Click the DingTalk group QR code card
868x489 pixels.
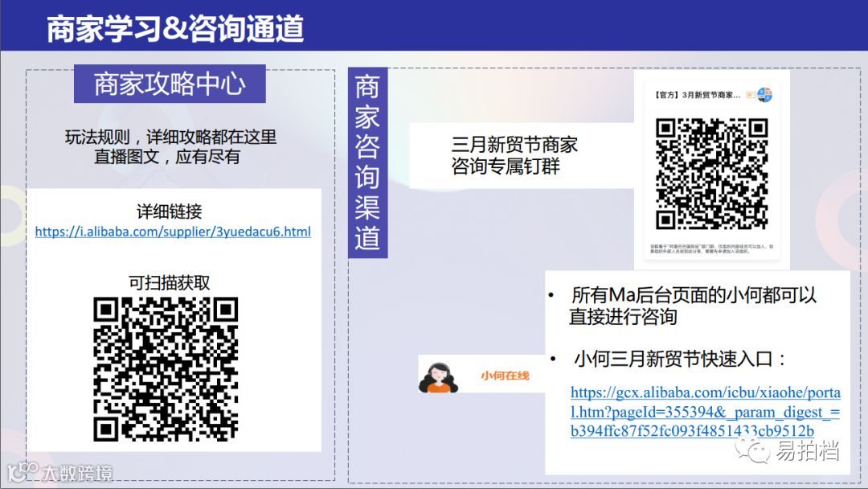[712, 171]
